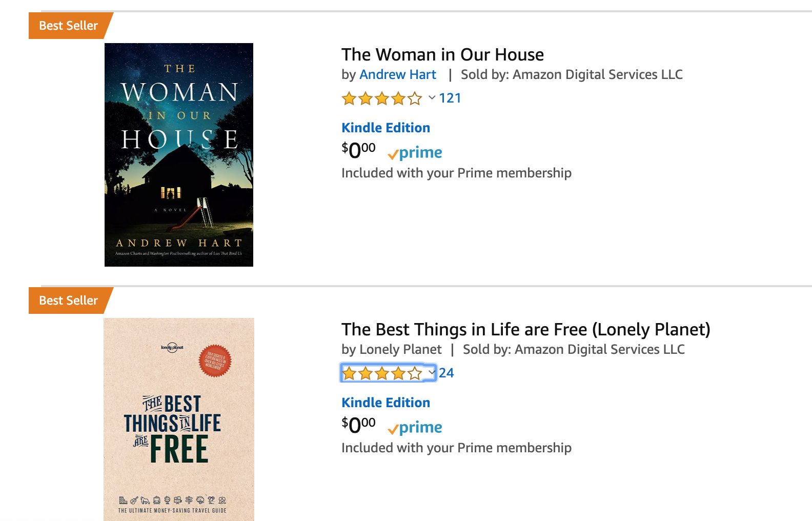Viewport: 812px width, 521px height.
Task: Click The Best Things in Life are Free title
Action: pos(526,330)
